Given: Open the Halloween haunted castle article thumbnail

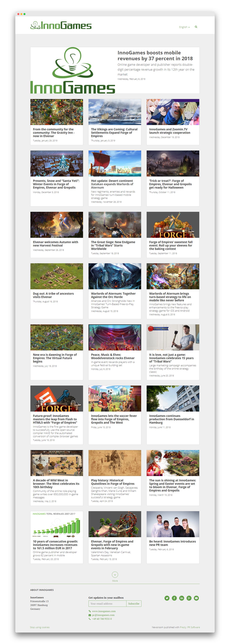Looking at the screenshot, I should (x=173, y=164).
